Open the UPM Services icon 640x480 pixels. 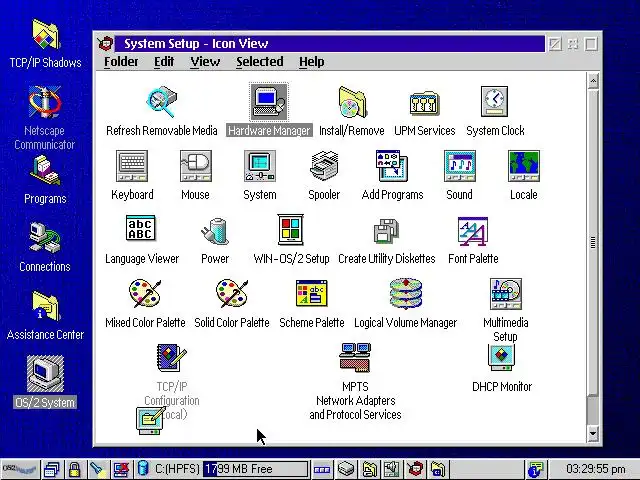[x=424, y=103]
